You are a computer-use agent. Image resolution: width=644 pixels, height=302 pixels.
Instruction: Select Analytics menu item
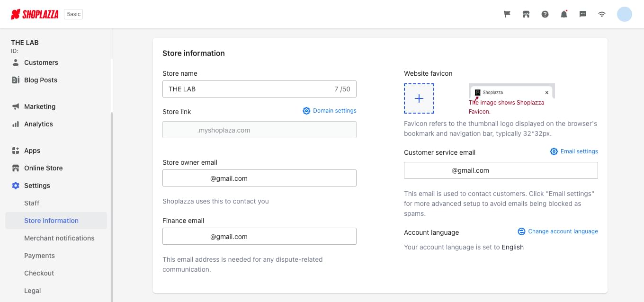coord(38,124)
